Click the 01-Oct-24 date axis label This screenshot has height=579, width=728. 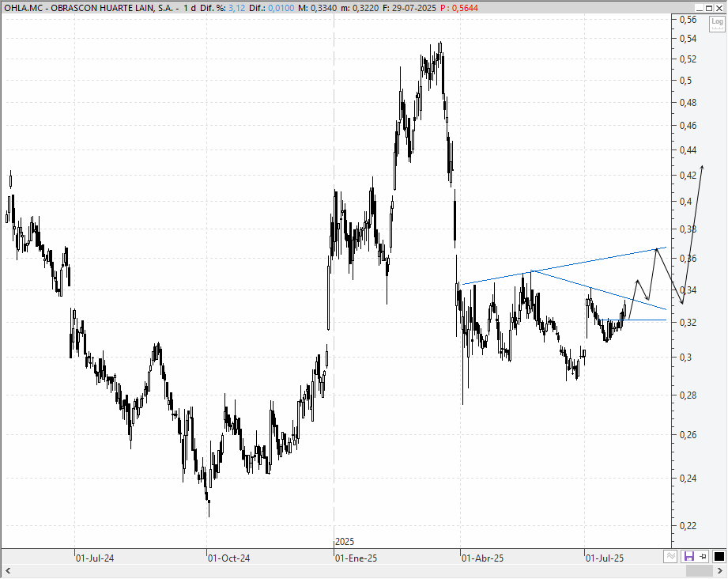[x=228, y=558]
